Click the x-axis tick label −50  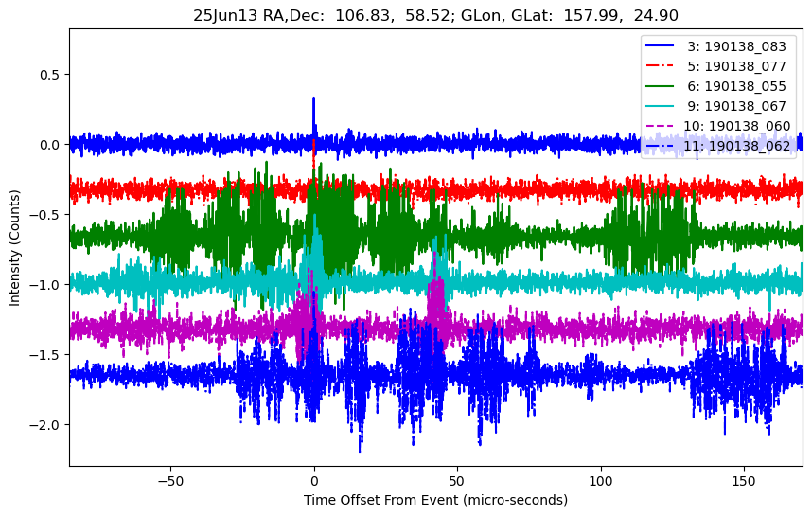170,479
